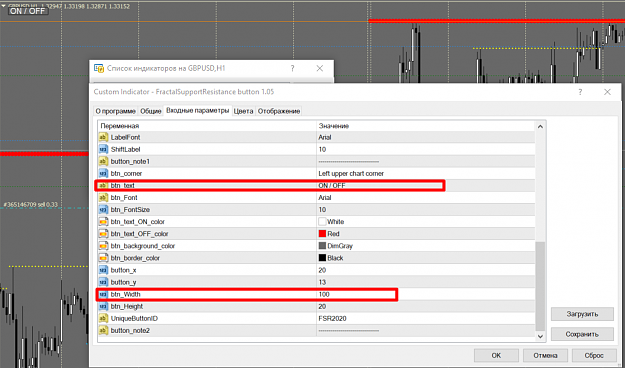Viewport: 625px width, 368px height.
Task: Click the Сохранить button
Action: tap(582, 334)
